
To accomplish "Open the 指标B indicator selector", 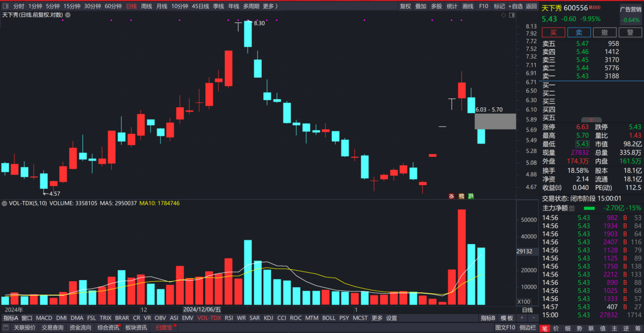I will 488,318.
